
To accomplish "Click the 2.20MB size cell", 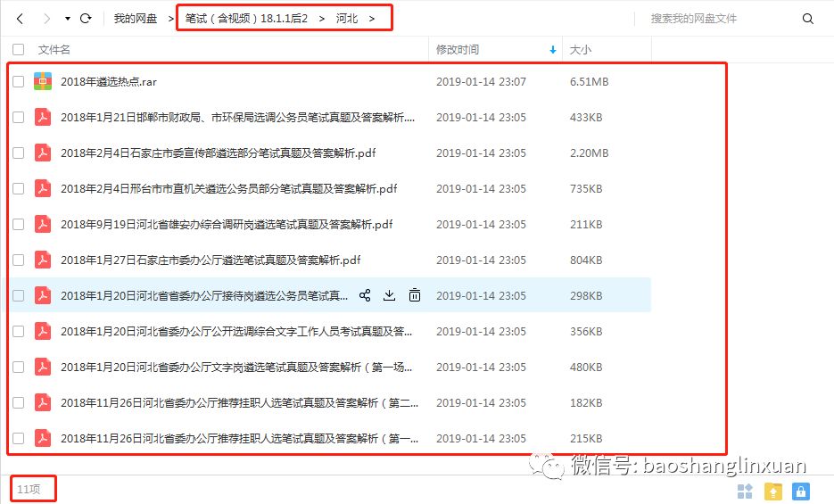I will tap(590, 153).
